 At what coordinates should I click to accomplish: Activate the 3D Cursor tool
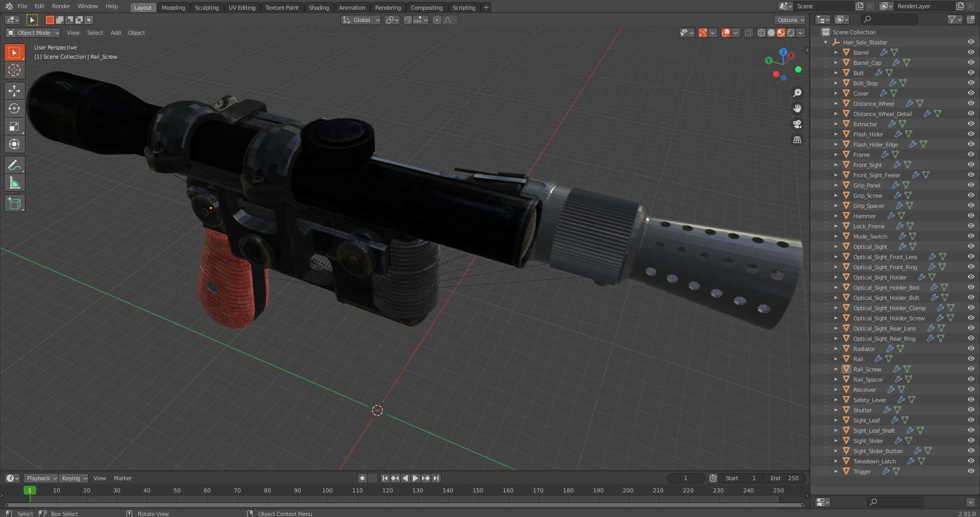(x=14, y=70)
